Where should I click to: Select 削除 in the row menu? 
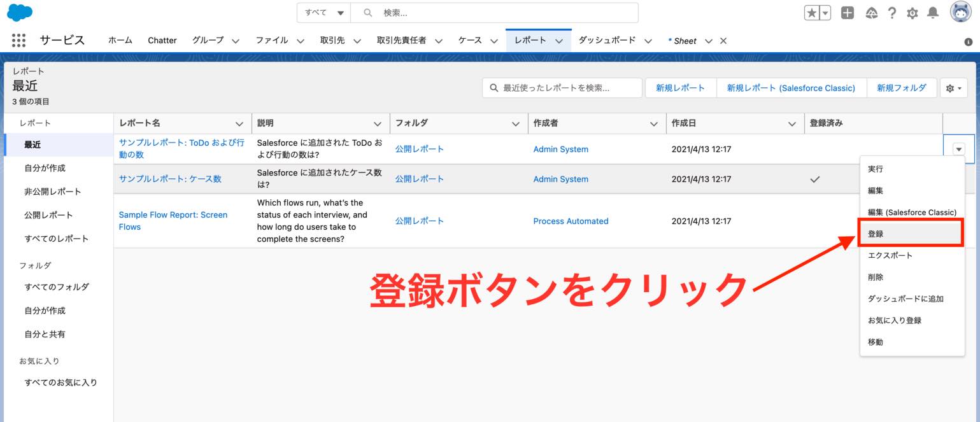(x=912, y=277)
